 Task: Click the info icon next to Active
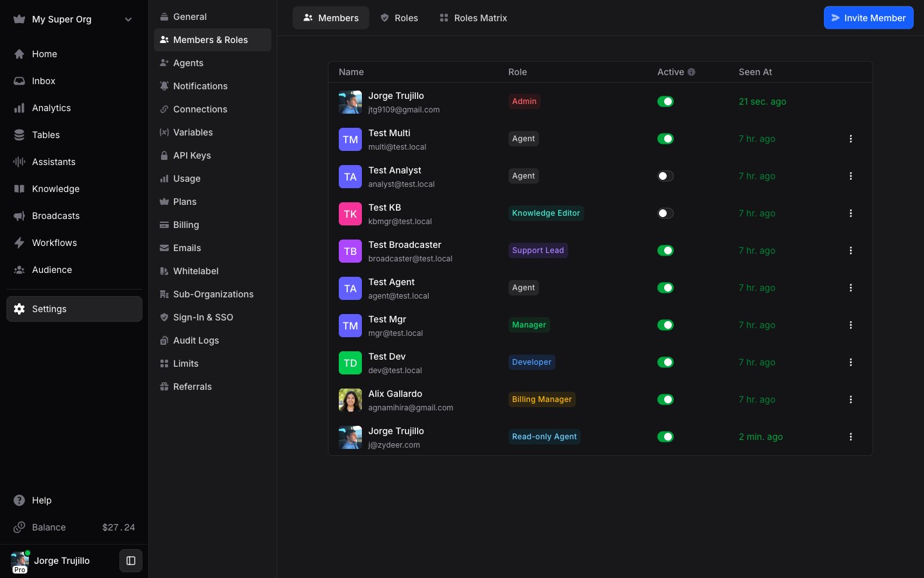[x=691, y=72]
